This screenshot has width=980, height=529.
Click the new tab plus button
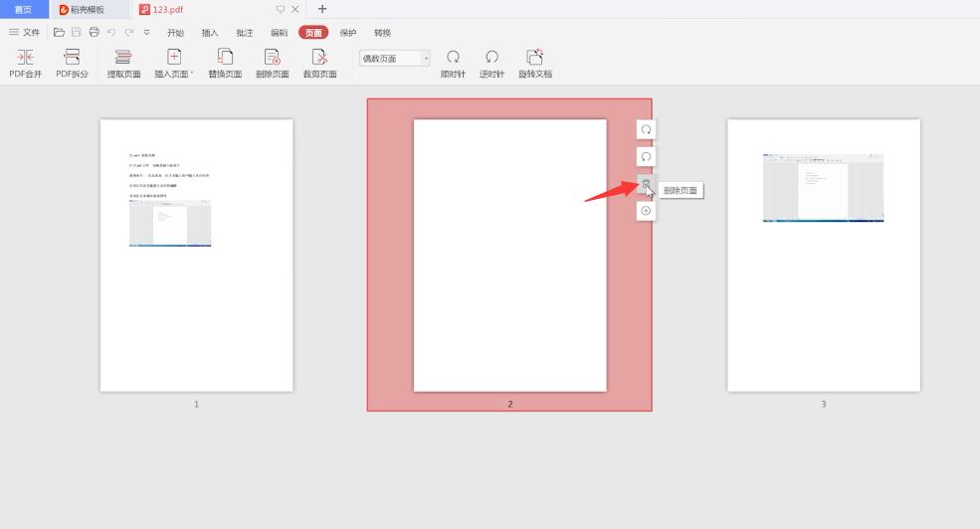322,9
